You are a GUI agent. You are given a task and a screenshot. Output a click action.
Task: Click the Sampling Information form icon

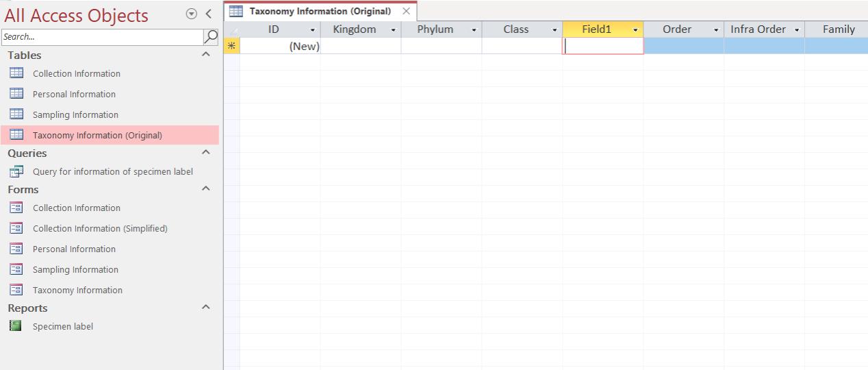click(x=16, y=269)
